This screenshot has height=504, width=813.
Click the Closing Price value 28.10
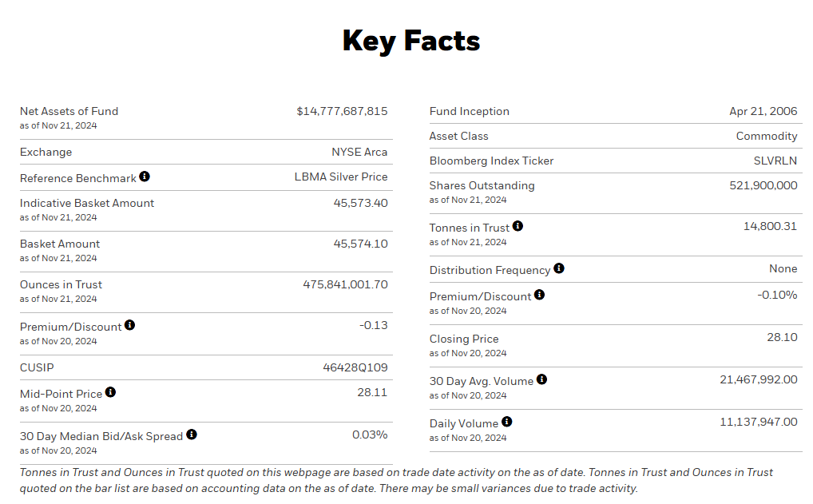[782, 337]
